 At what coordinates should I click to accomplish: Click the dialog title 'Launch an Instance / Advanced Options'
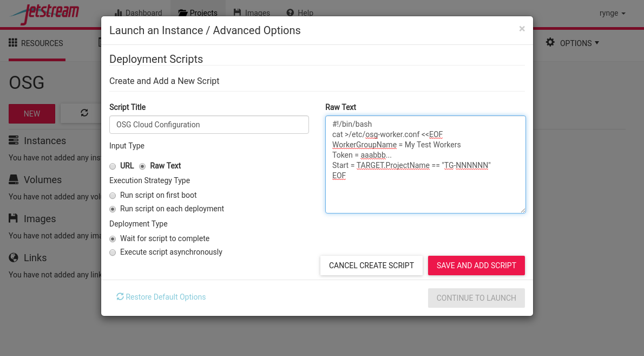205,30
